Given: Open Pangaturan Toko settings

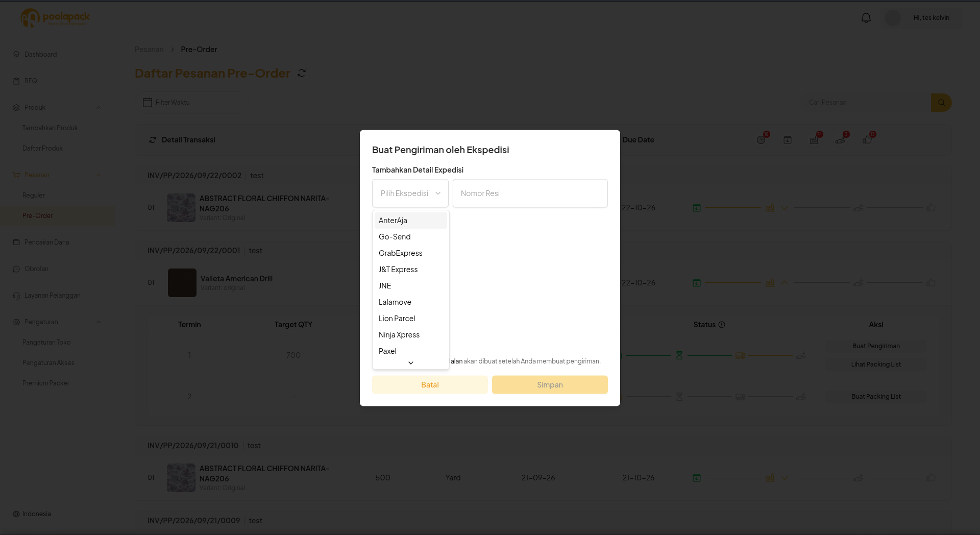Looking at the screenshot, I should coord(46,343).
